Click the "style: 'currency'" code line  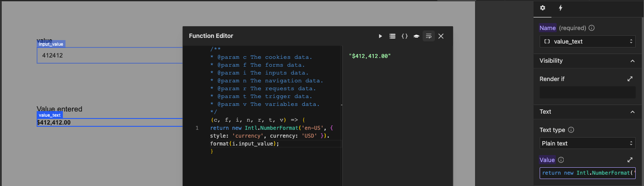(270, 136)
